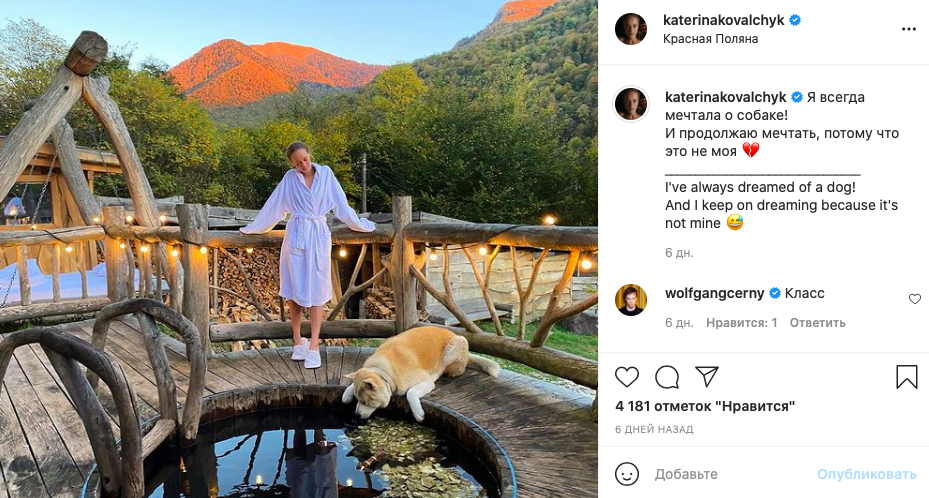Image resolution: width=929 pixels, height=498 pixels.
Task: Click katerinakovalchyk avatar beside caption
Action: pos(631,104)
